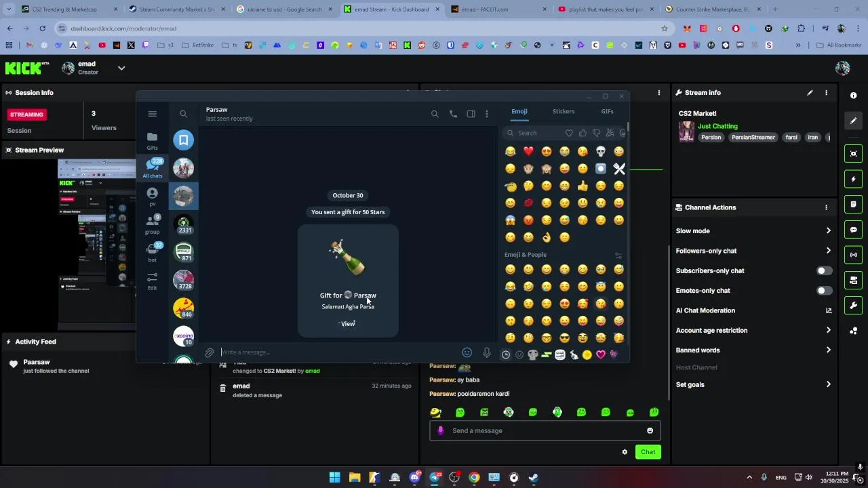
Task: Select the bot folder in Telegram
Action: coord(152,252)
